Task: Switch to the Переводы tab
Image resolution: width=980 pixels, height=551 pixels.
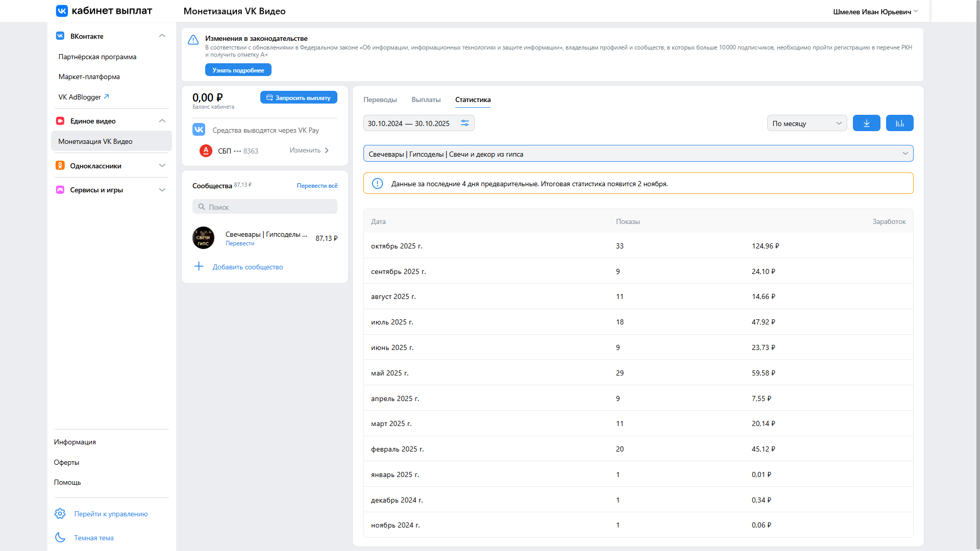Action: click(380, 99)
